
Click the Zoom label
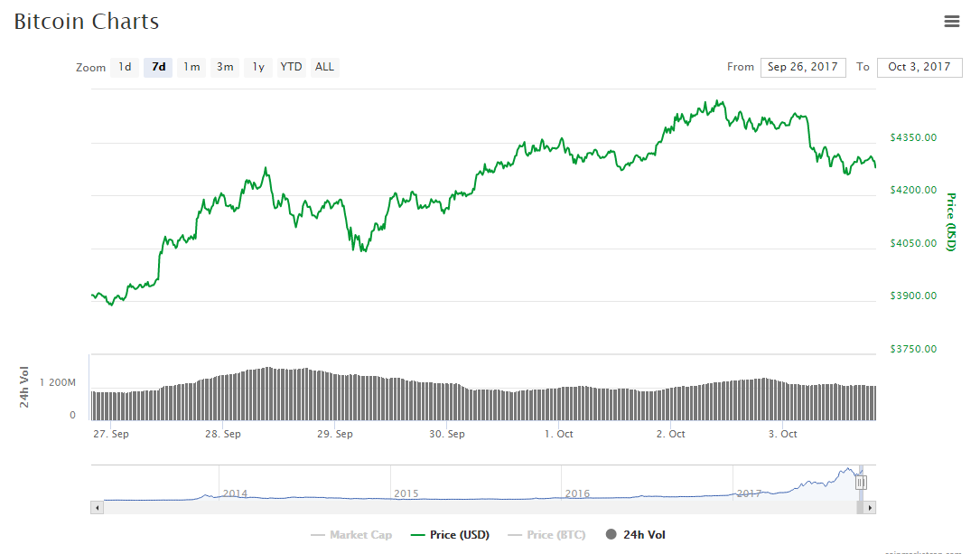click(x=90, y=68)
